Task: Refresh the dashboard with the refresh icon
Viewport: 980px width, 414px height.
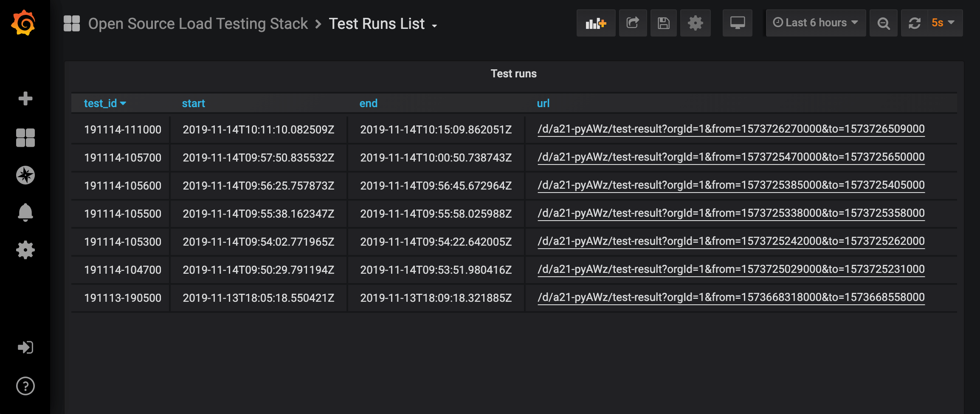Action: [x=914, y=23]
